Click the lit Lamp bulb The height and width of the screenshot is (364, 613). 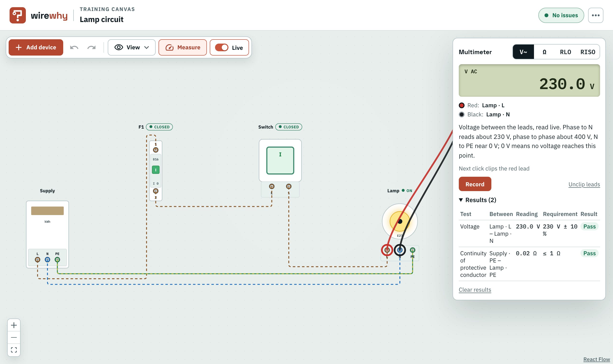click(400, 221)
